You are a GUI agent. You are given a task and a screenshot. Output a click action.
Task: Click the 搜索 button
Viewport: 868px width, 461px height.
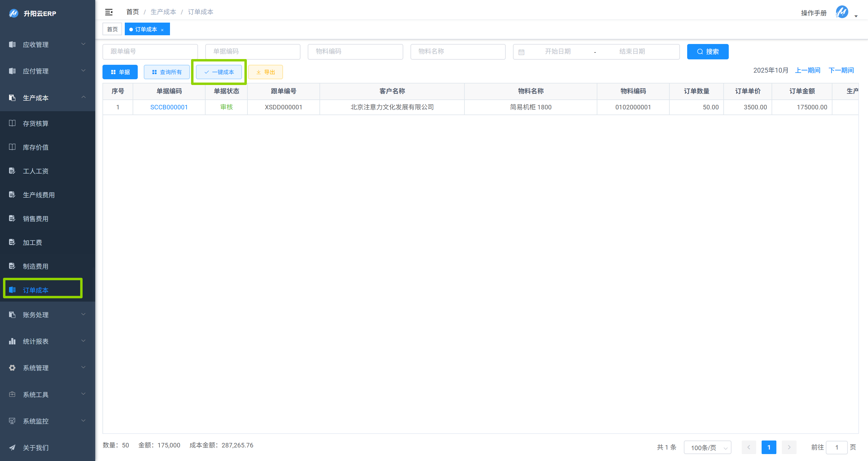708,52
